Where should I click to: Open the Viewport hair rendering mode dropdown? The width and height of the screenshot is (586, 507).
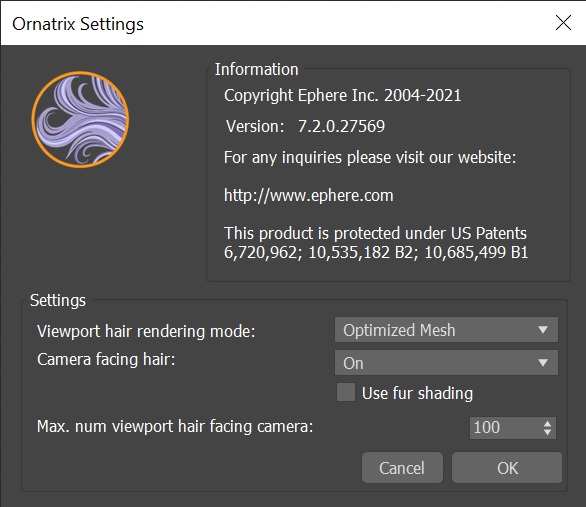446,330
